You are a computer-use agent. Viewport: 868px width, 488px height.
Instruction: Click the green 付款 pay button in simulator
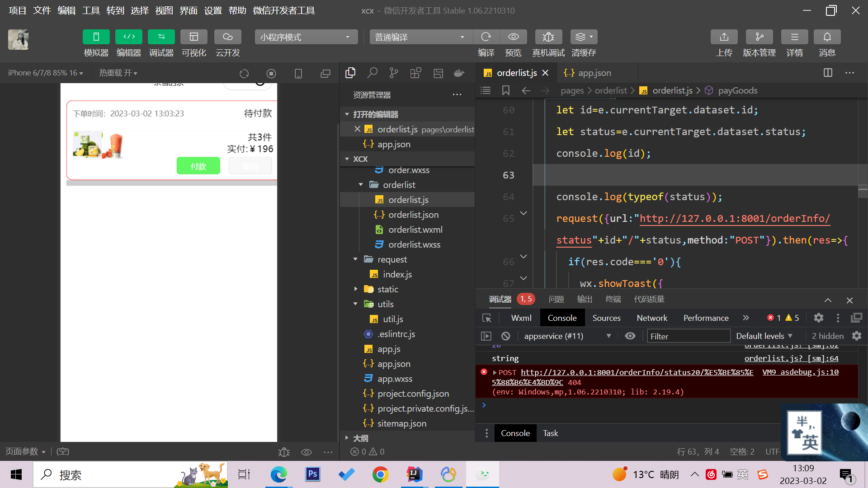click(198, 166)
